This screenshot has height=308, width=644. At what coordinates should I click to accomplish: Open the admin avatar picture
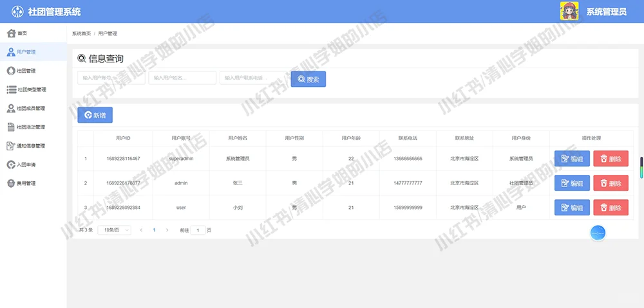[569, 11]
